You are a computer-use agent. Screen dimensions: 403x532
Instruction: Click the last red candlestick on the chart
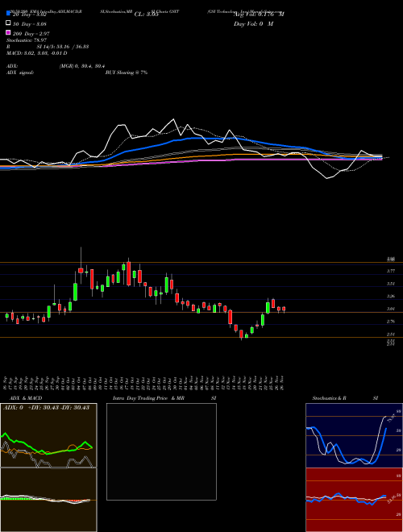(x=284, y=309)
